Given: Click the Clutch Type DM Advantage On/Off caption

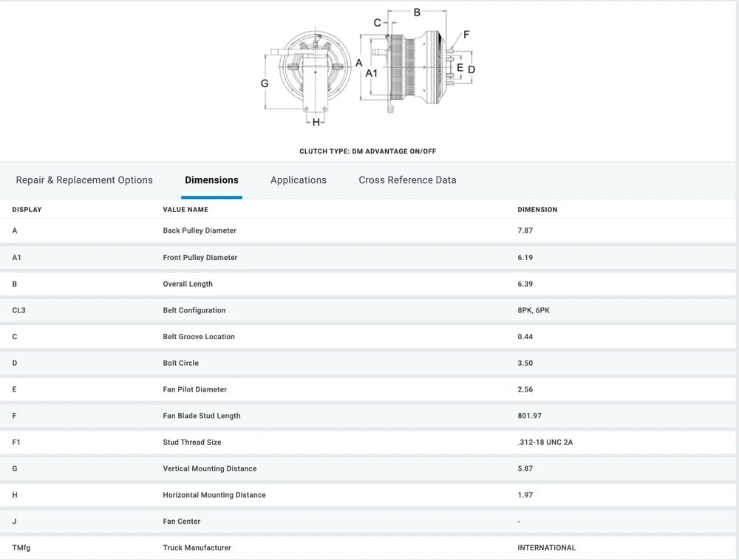Looking at the screenshot, I should click(367, 151).
